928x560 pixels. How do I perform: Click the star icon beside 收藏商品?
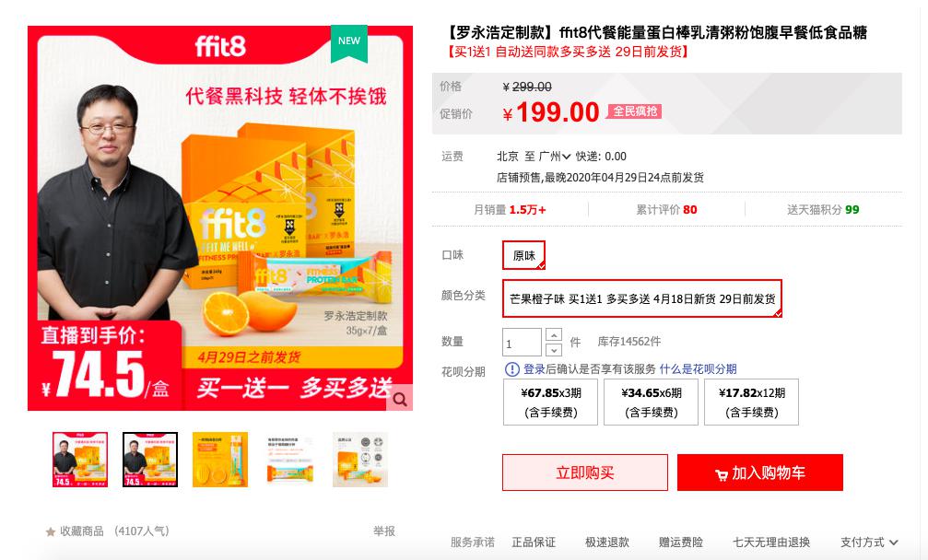tap(51, 531)
